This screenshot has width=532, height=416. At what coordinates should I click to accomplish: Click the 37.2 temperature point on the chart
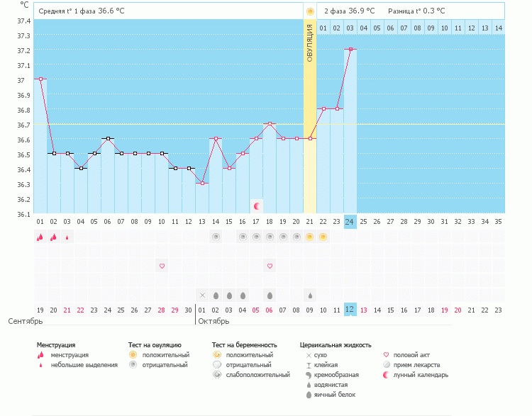pyautogui.click(x=350, y=50)
